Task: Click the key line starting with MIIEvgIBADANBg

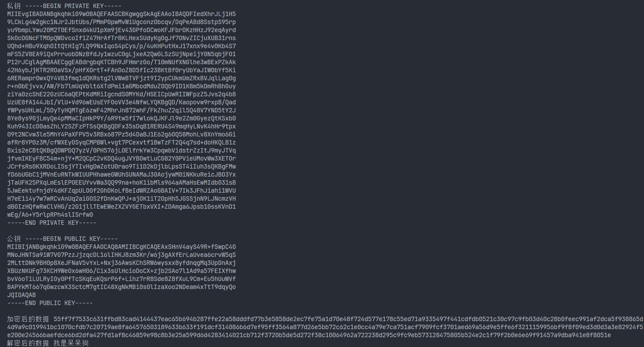Action: click(x=121, y=14)
